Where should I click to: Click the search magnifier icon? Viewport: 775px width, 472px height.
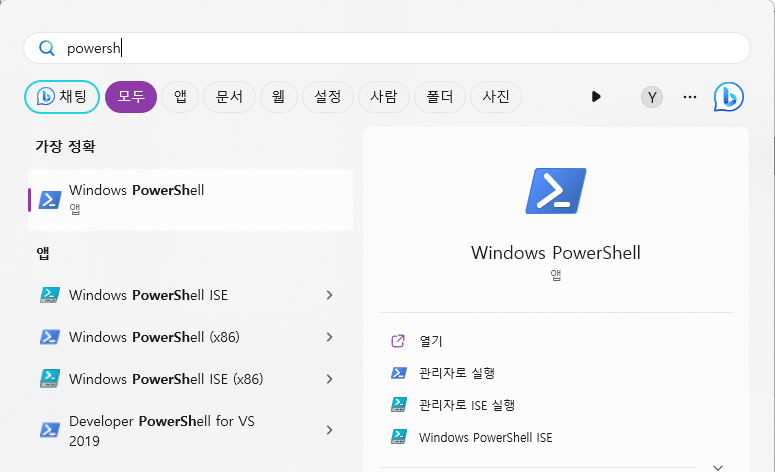pyautogui.click(x=46, y=48)
